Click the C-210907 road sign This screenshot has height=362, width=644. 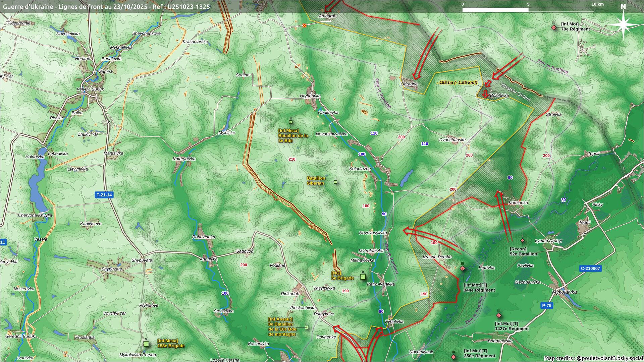pos(590,268)
